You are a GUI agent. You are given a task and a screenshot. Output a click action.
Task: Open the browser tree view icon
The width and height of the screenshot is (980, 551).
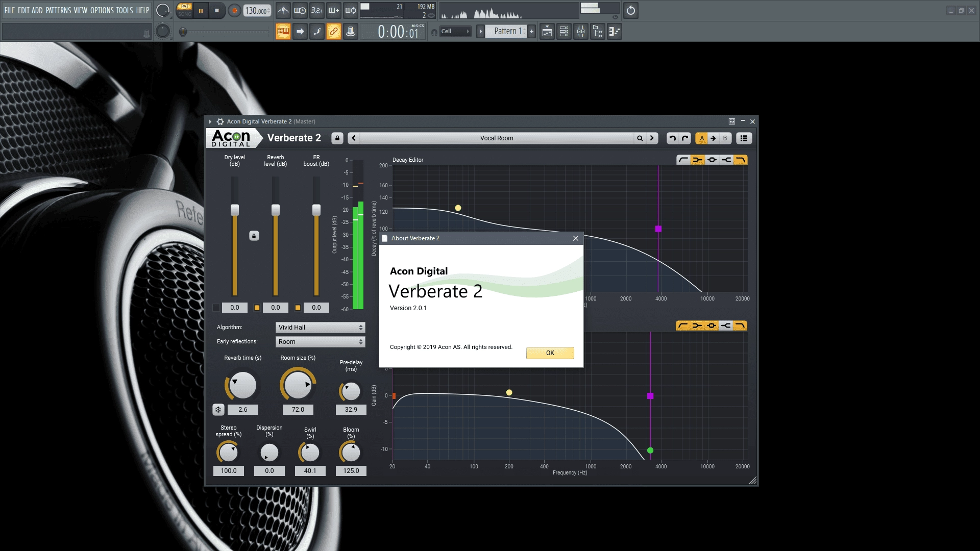[598, 32]
